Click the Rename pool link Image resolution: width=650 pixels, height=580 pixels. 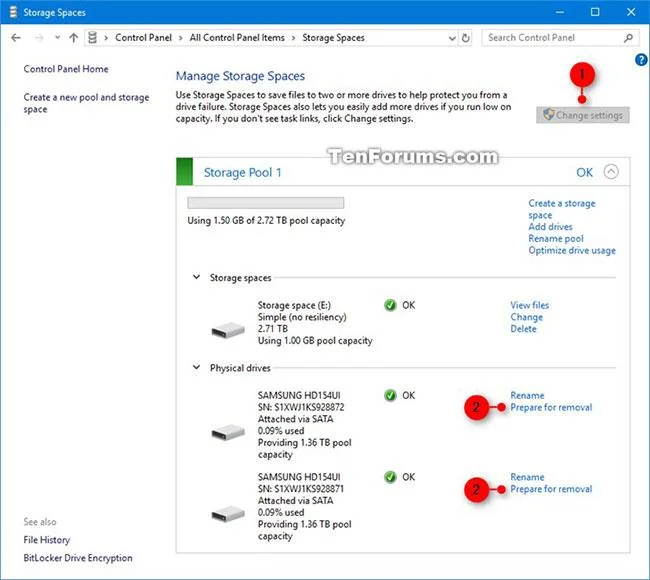pos(555,239)
